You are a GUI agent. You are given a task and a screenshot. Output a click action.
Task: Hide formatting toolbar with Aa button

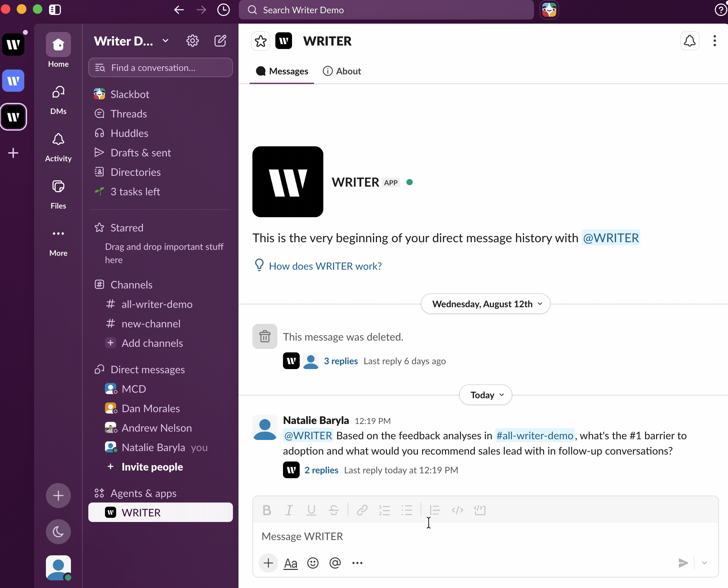(291, 563)
